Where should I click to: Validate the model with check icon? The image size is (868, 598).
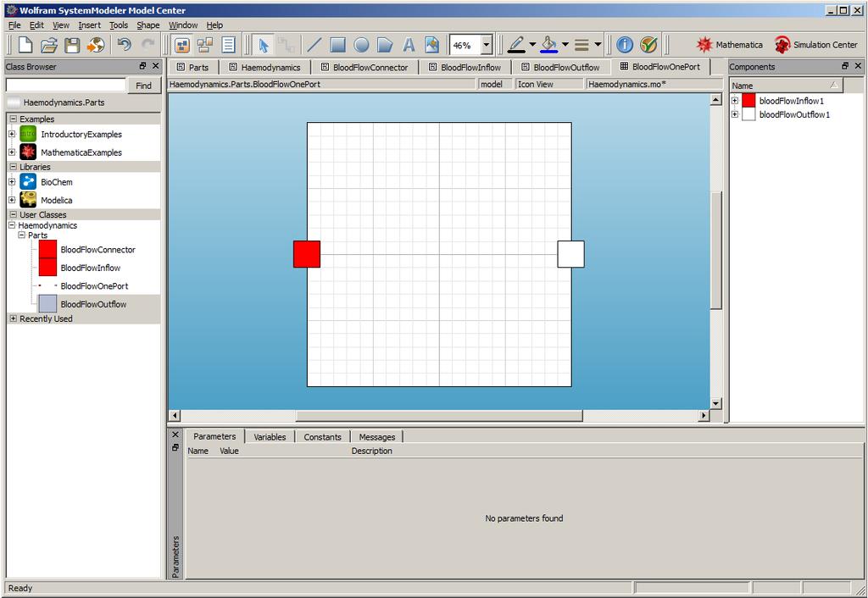pos(648,45)
